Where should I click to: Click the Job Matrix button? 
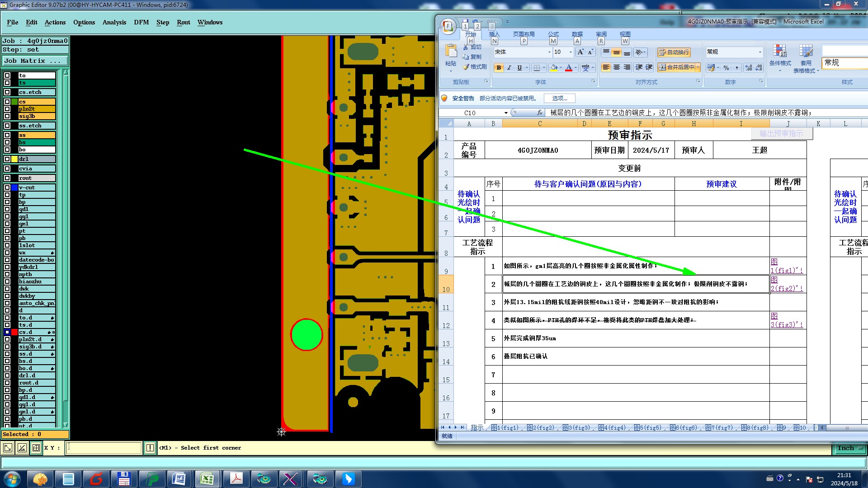point(35,61)
